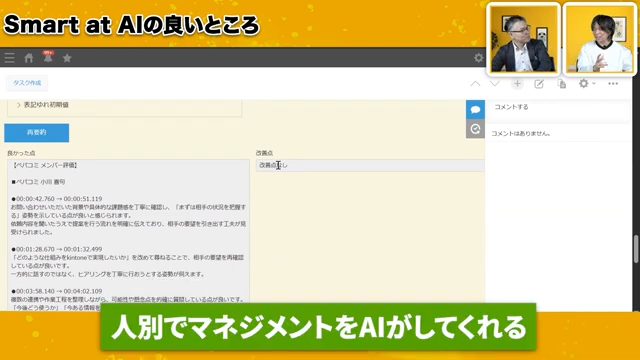Duplicate the record with copy icon
The height and width of the screenshot is (360, 640).
click(x=562, y=84)
